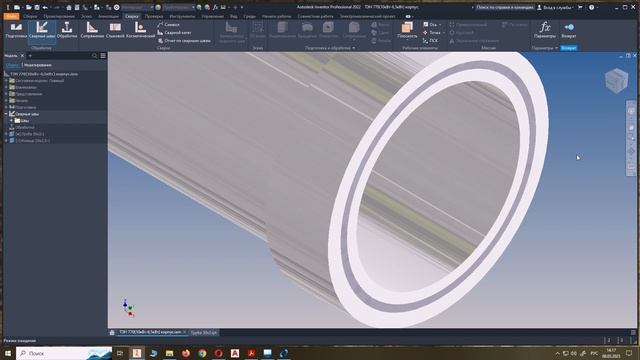Create a work Точка point

pyautogui.click(x=432, y=33)
